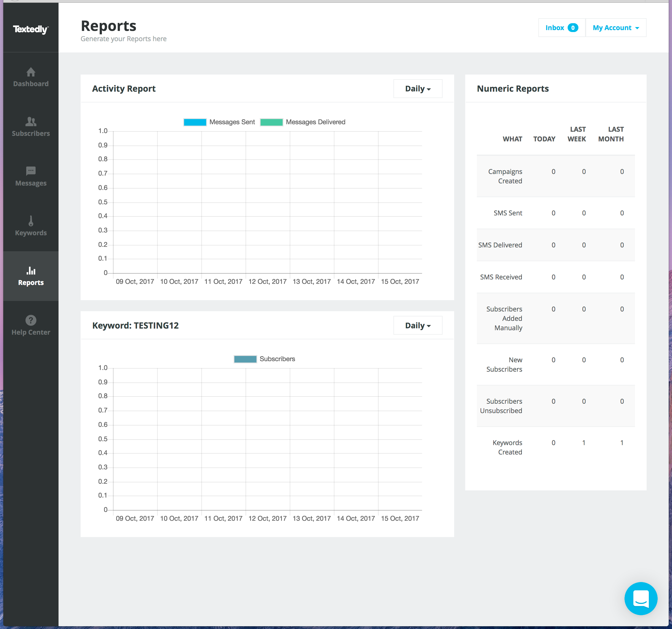The width and height of the screenshot is (672, 629).
Task: Click 12 Oct, 2017 label in keyword chart
Action: pos(267,519)
